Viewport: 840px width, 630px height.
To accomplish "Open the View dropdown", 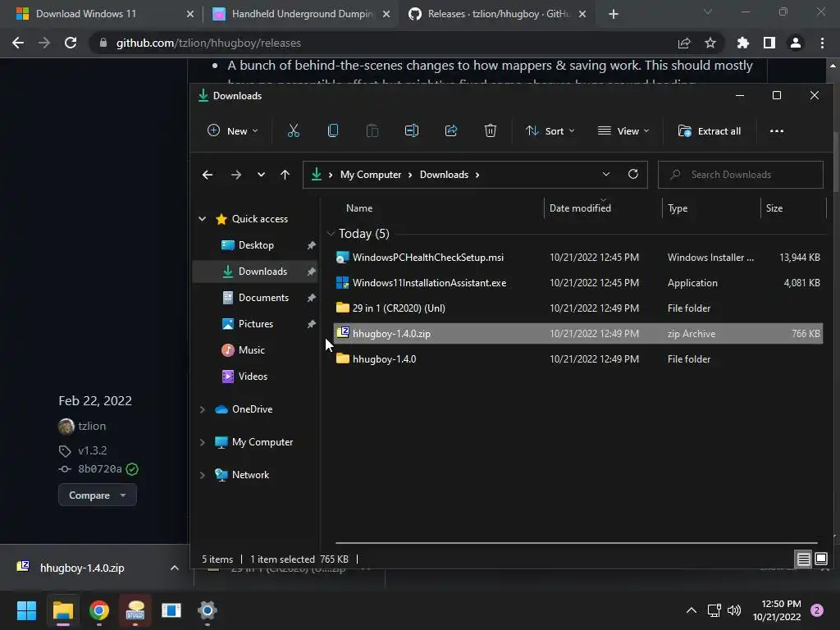I will click(623, 130).
